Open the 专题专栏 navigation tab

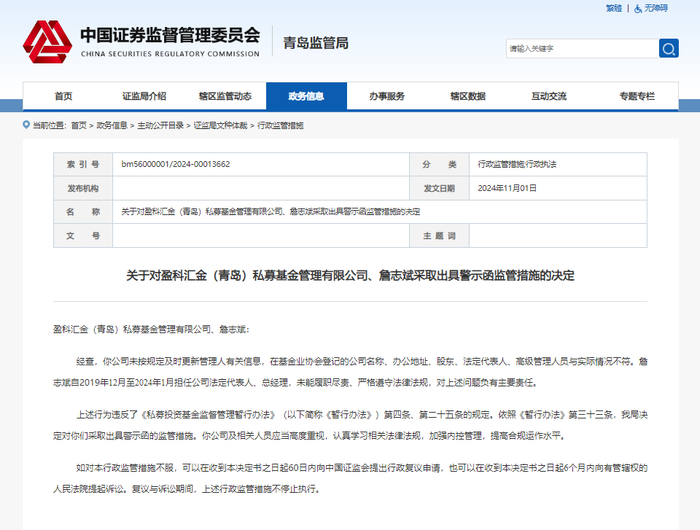[636, 96]
